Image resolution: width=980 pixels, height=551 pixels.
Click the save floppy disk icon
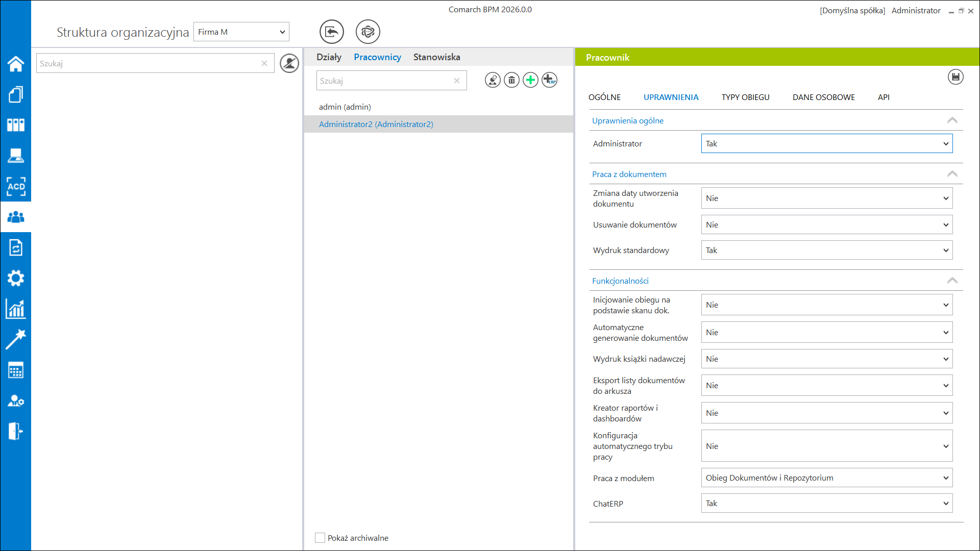click(955, 77)
